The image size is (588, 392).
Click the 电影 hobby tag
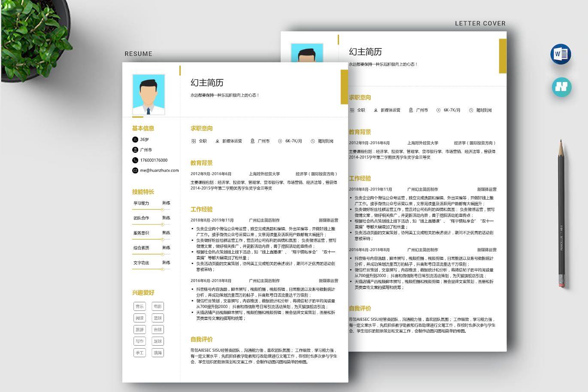(x=158, y=307)
